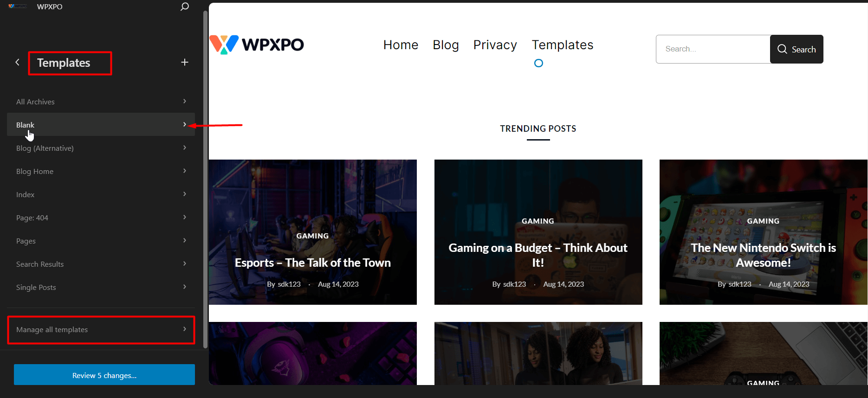Select the Page: 404 template

pyautogui.click(x=101, y=218)
